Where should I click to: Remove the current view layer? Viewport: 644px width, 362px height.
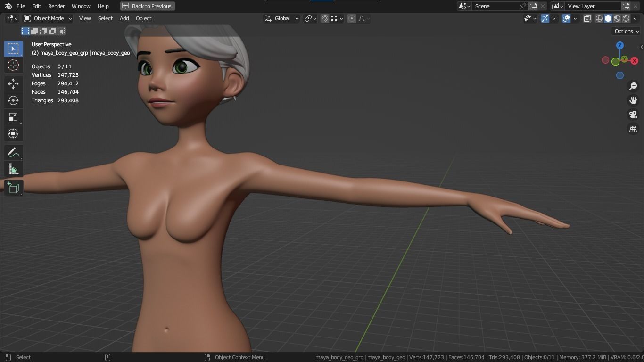[x=636, y=6]
